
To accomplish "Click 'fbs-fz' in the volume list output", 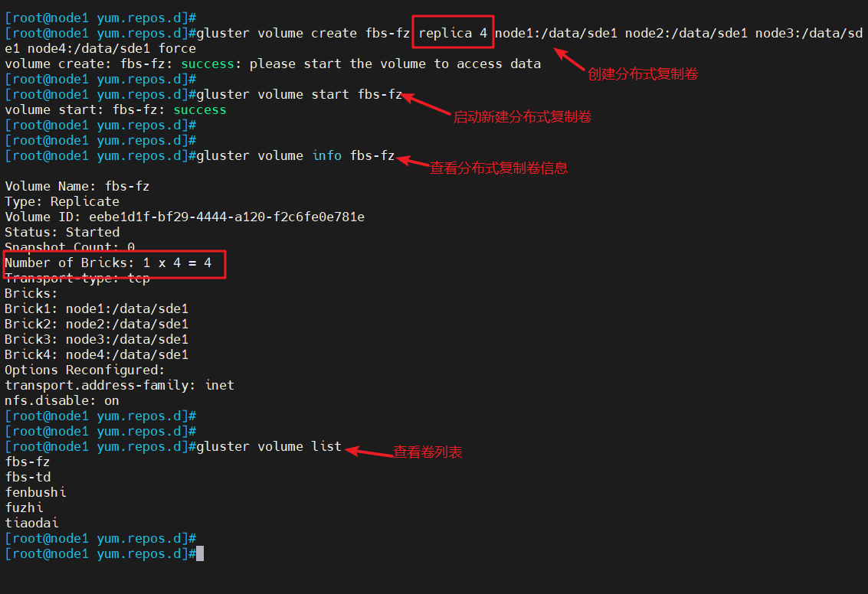I will click(28, 462).
